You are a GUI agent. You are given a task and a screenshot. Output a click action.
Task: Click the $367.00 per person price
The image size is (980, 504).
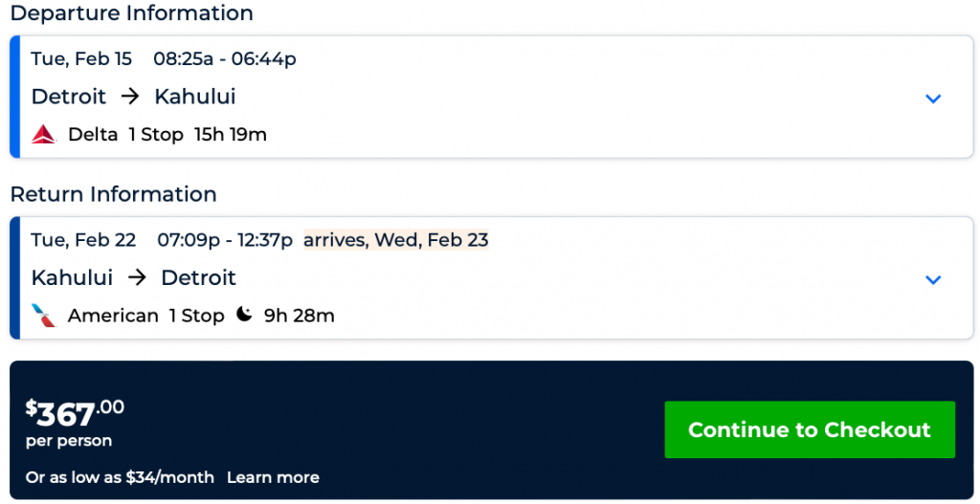pyautogui.click(x=75, y=413)
